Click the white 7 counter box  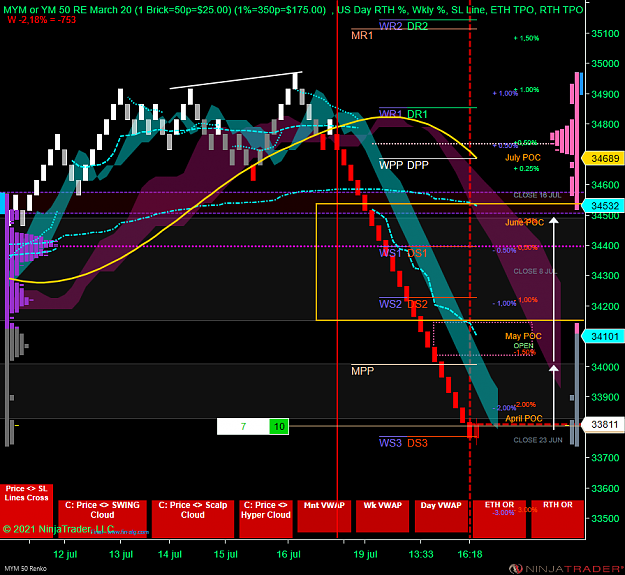[x=243, y=427]
